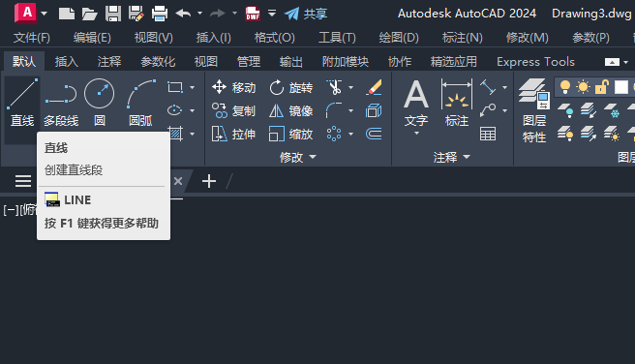Open the undo history dropdown arrow
635x364 pixels.
[x=199, y=14]
